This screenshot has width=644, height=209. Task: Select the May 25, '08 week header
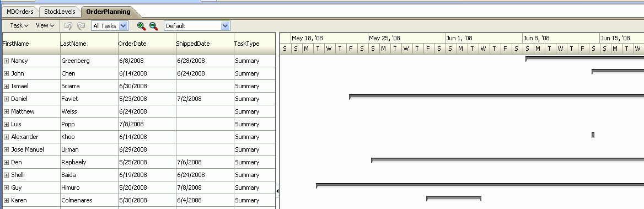pos(406,38)
